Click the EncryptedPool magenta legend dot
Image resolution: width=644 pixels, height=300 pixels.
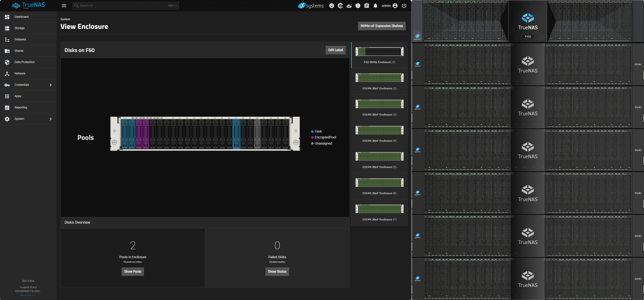(x=312, y=137)
